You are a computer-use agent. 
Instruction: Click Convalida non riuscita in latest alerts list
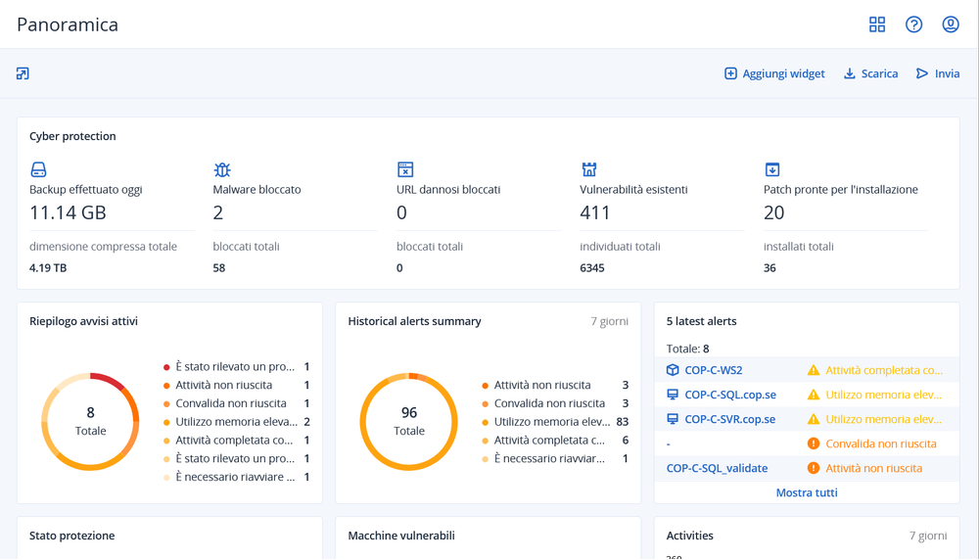coord(881,443)
